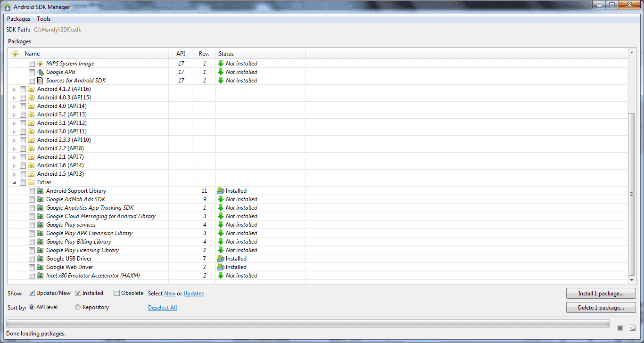
Task: Toggle the Updates/New show checkbox
Action: pyautogui.click(x=32, y=293)
